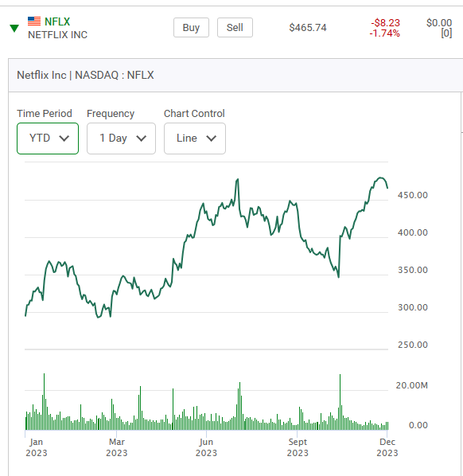This screenshot has height=476, width=463.
Task: Open the NFLX ticker link
Action: coord(57,21)
